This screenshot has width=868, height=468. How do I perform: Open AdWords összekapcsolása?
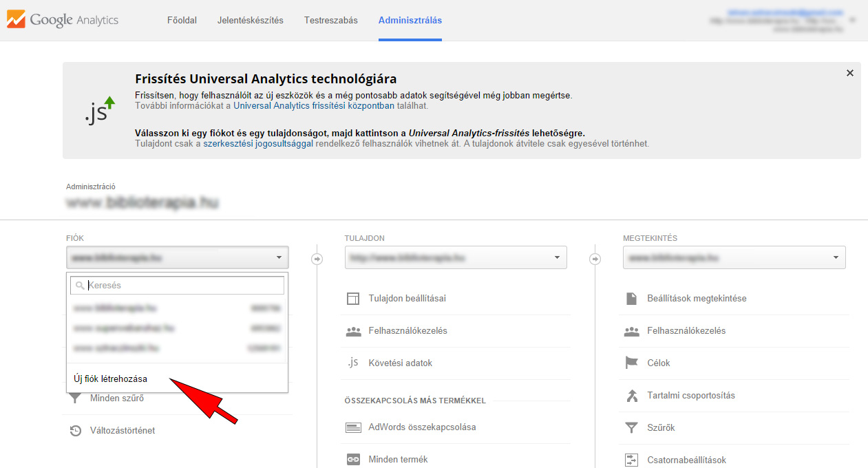pos(422,427)
